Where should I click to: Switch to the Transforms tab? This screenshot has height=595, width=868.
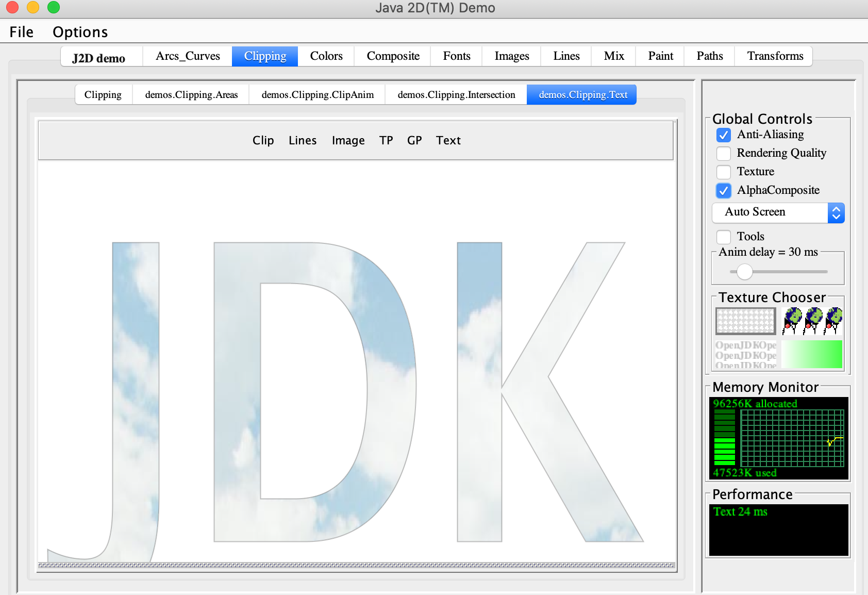775,56
